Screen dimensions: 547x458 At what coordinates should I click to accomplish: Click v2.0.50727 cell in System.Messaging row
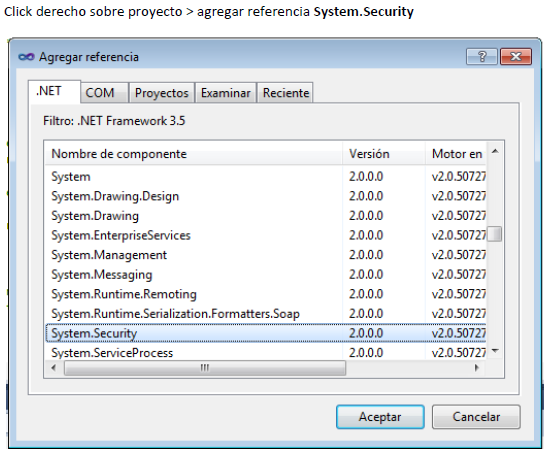[458, 275]
